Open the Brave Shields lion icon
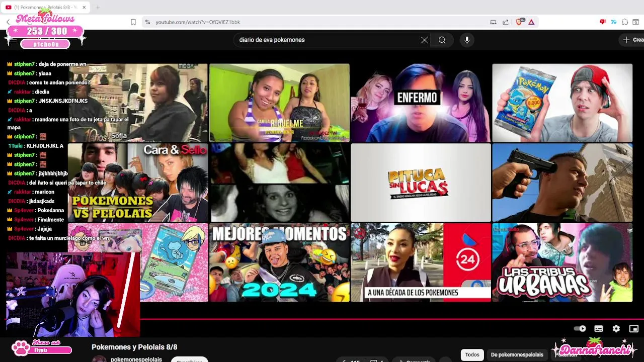Screen dimensions: 644x362 click(520, 22)
